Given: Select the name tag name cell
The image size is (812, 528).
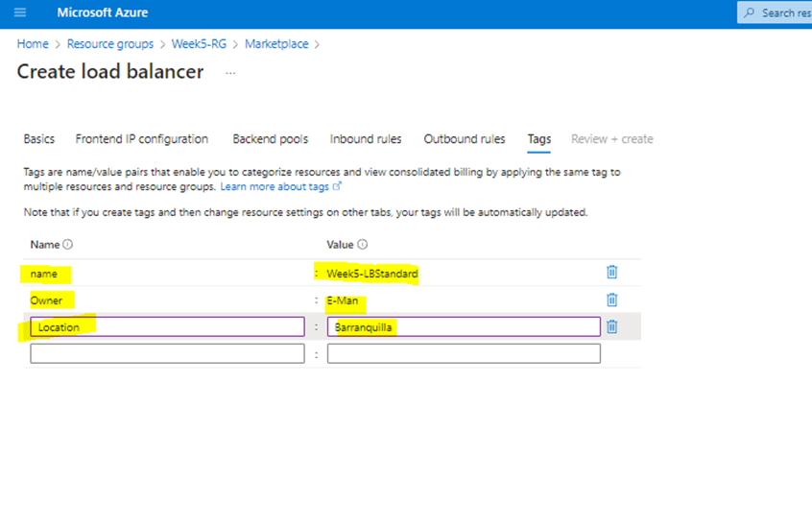Looking at the screenshot, I should coord(44,274).
